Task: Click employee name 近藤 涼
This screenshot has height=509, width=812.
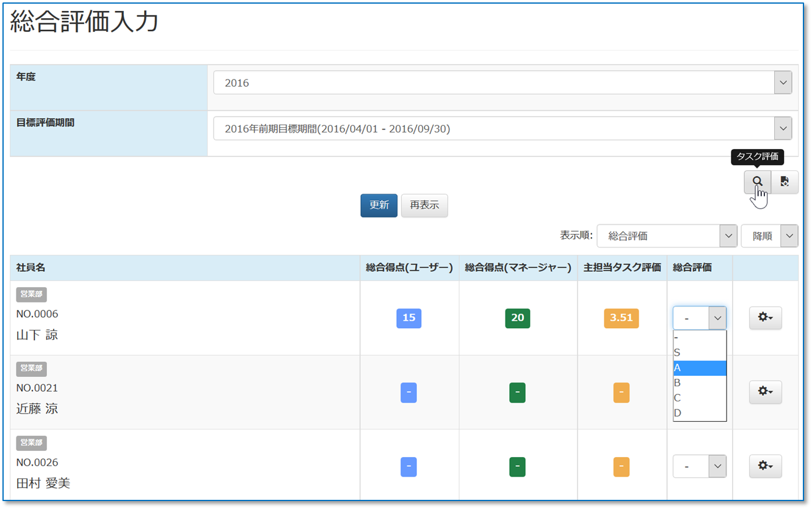Action: coord(37,409)
